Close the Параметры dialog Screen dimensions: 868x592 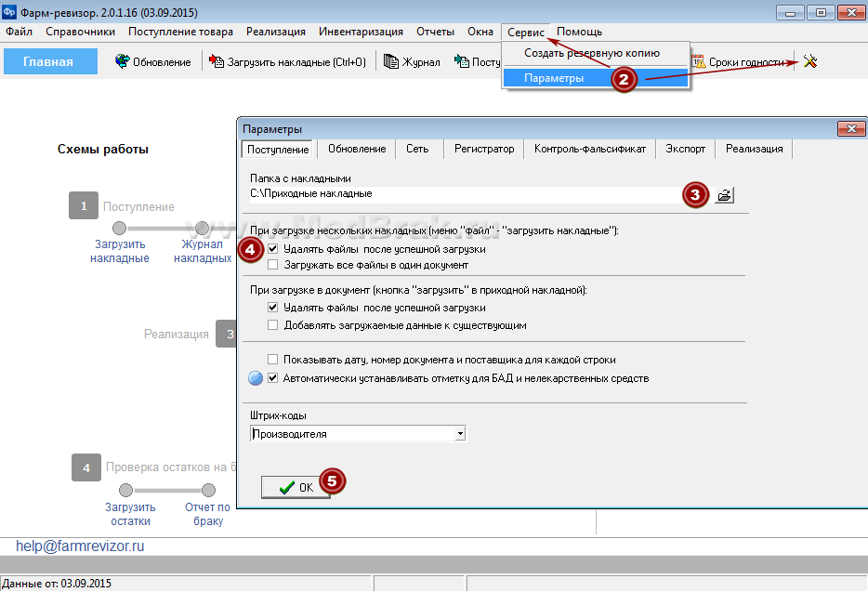pos(851,129)
